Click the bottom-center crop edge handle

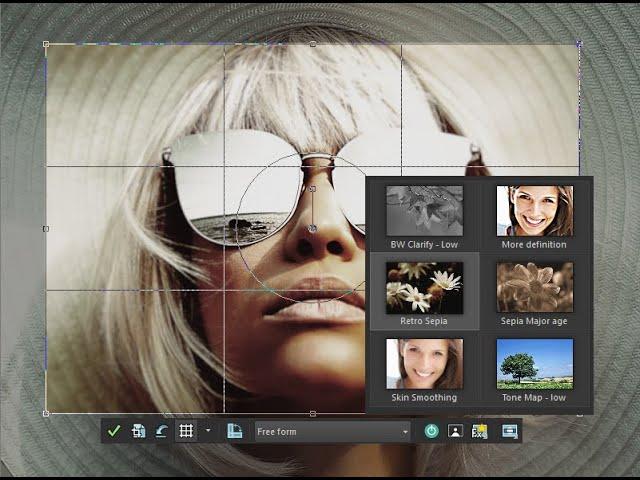[x=313, y=413]
